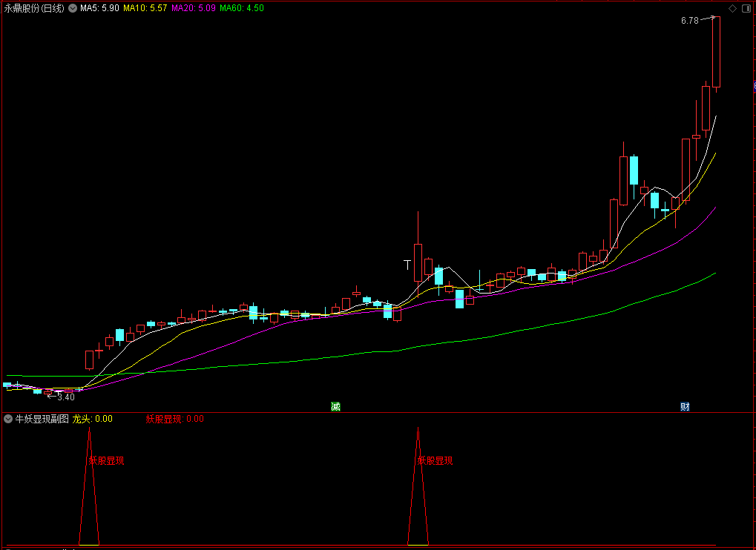This screenshot has height=550, width=756.
Task: Click the 牛妖显现副图 indicator name
Action: point(42,419)
